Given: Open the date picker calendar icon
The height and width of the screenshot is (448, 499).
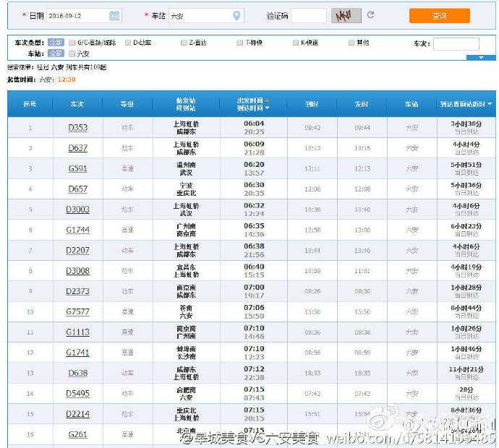Looking at the screenshot, I should point(114,15).
